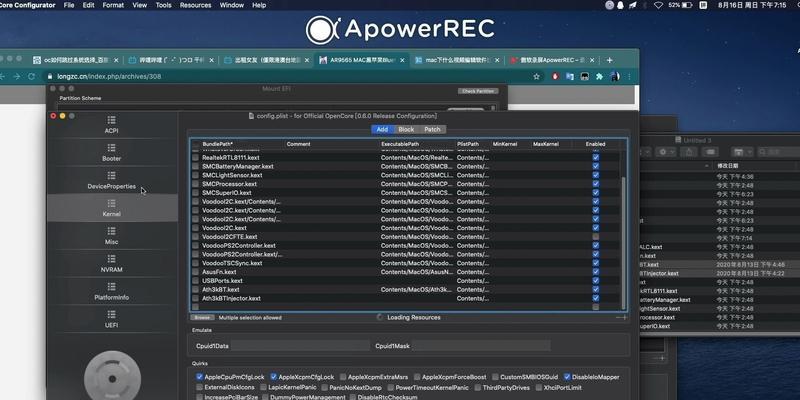The width and height of the screenshot is (800, 400).
Task: Click the kext table vertical scrollbar
Action: pyautogui.click(x=623, y=243)
